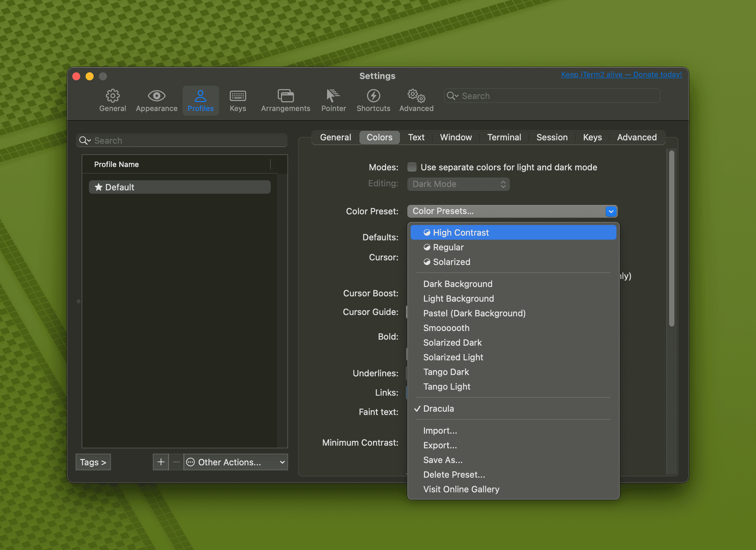
Task: Enable separate colors for light and dark mode
Action: pos(412,167)
